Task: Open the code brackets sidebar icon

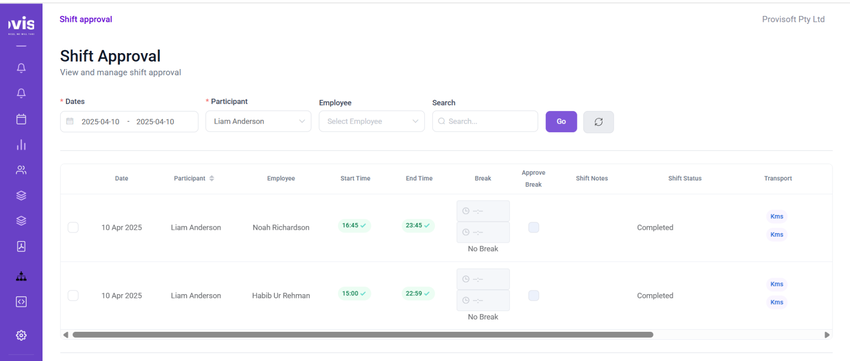Action: click(x=21, y=302)
